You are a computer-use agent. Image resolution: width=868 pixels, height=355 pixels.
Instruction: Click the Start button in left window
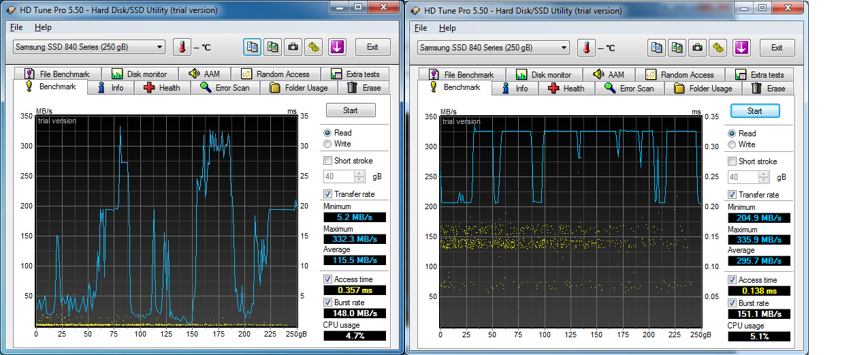click(351, 110)
